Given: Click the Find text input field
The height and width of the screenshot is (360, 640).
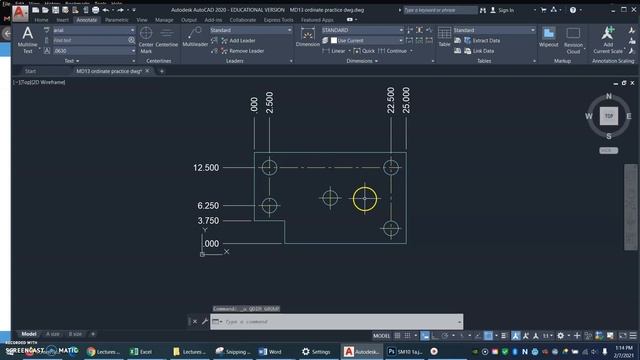Looking at the screenshot, I should point(90,40).
